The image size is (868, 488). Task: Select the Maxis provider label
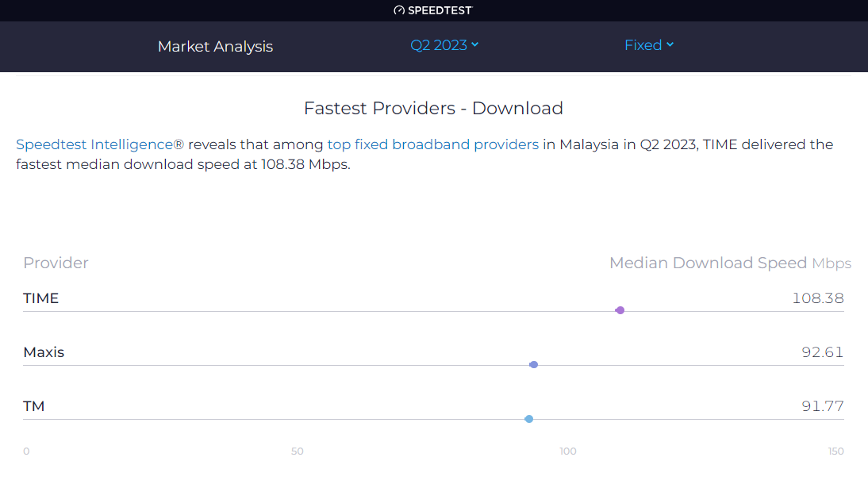coord(44,352)
